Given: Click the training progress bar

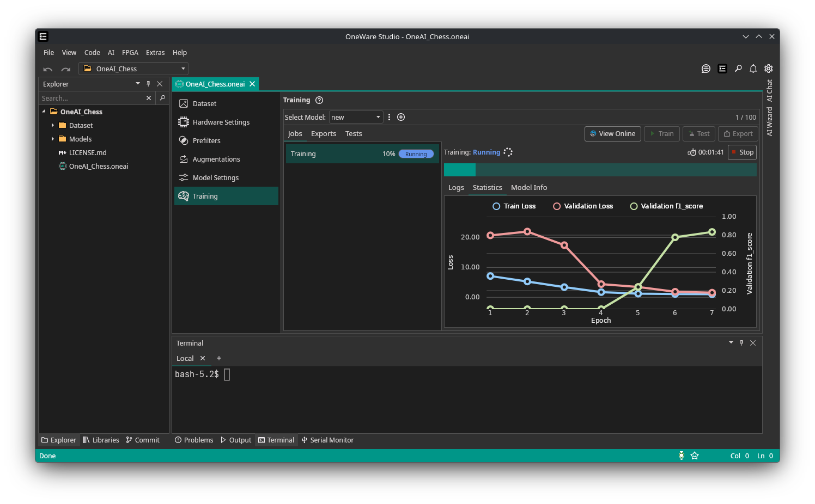Looking at the screenshot, I should 600,170.
